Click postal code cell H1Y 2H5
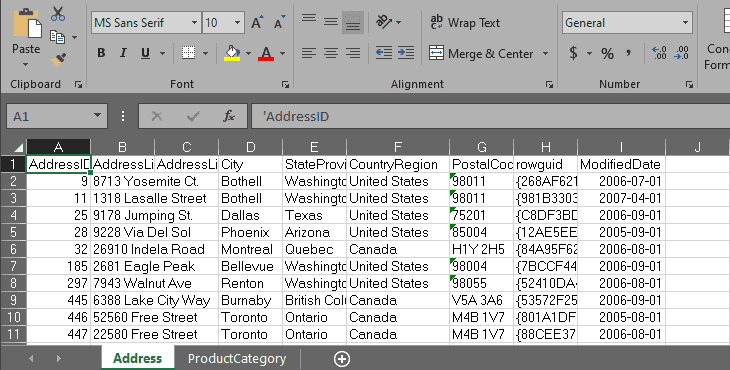This screenshot has width=730, height=370. pos(482,249)
